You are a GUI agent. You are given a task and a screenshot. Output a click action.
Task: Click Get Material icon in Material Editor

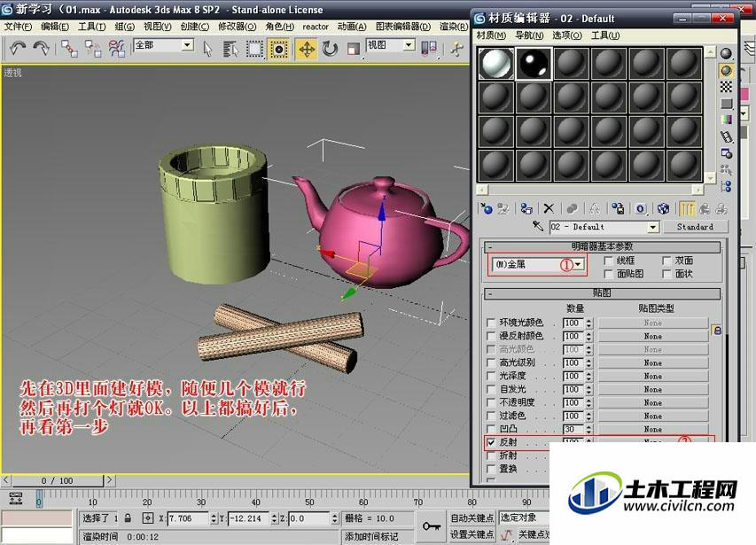click(x=487, y=208)
